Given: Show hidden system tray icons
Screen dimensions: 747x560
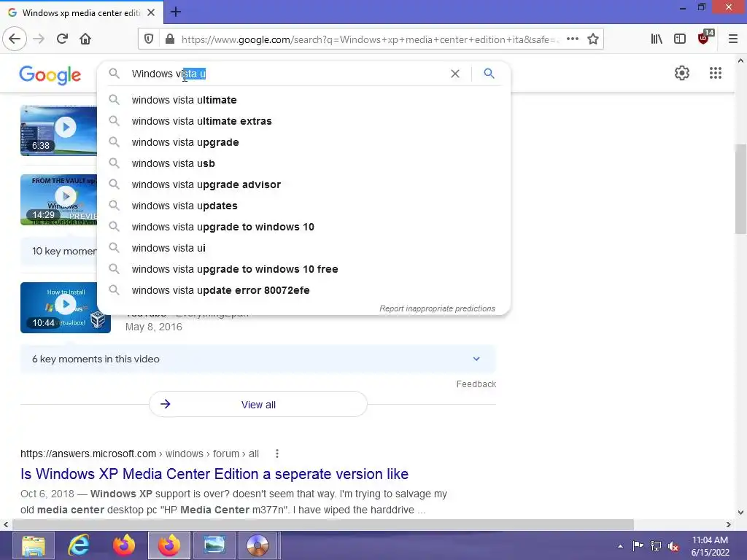Looking at the screenshot, I should (620, 546).
